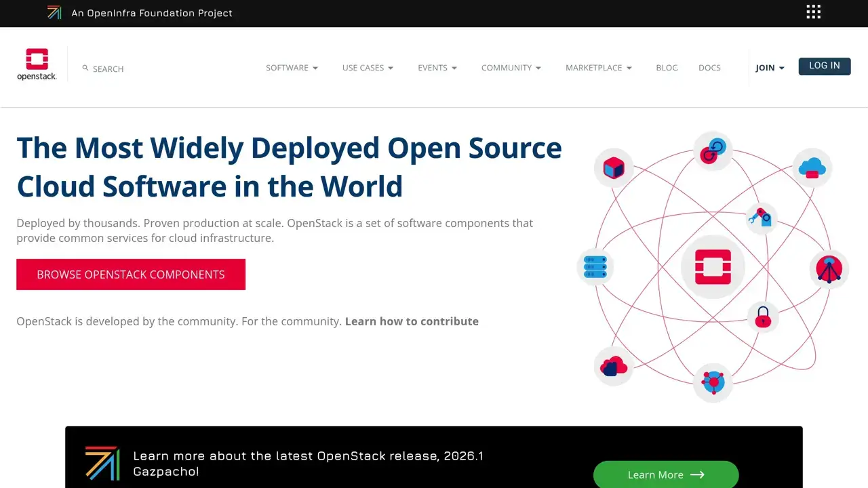Click the OpenInfra logo in the top black bar
The height and width of the screenshot is (488, 868).
[54, 13]
